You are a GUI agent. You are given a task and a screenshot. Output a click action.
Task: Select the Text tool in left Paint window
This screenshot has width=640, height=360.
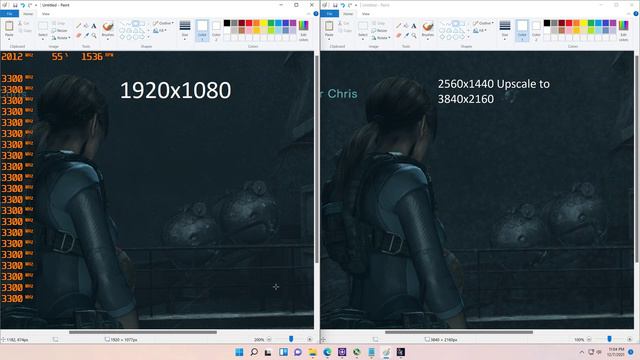pos(94,26)
